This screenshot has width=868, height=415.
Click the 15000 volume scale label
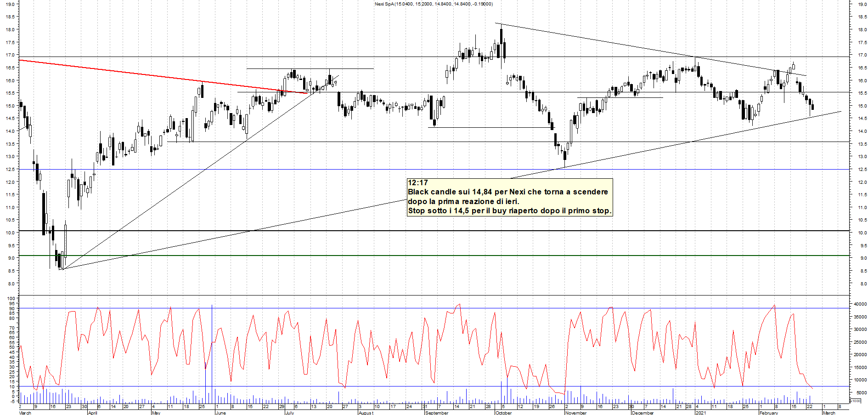pos(860,367)
